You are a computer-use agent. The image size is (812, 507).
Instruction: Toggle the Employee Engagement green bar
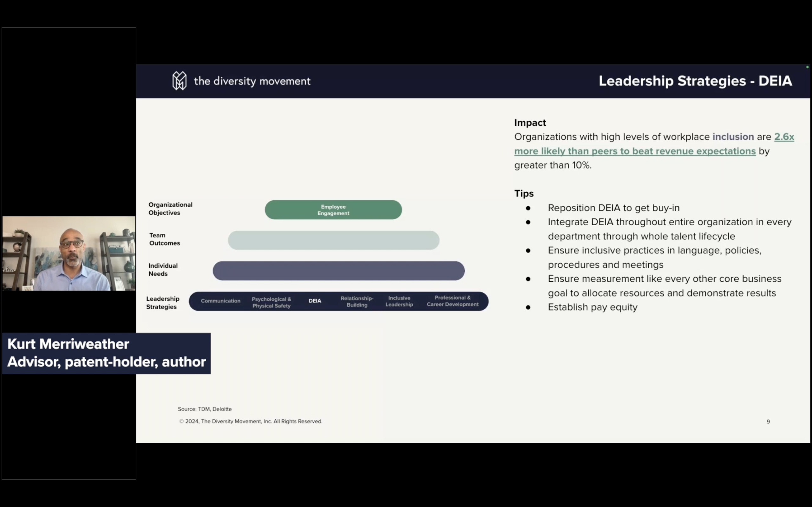point(333,209)
